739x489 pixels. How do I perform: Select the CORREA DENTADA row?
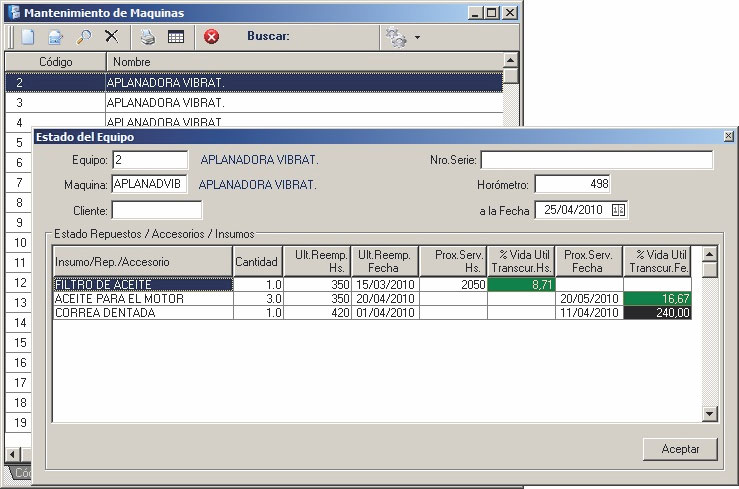(142, 313)
